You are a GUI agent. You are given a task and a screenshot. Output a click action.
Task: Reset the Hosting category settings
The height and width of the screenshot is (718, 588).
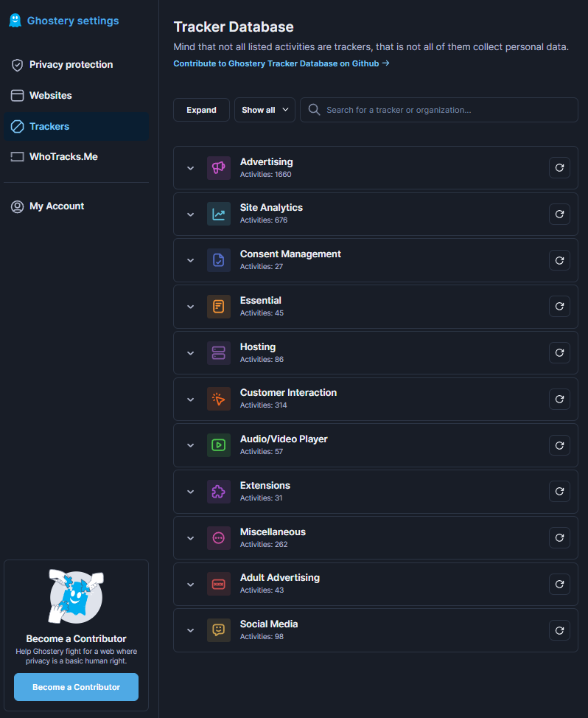559,352
